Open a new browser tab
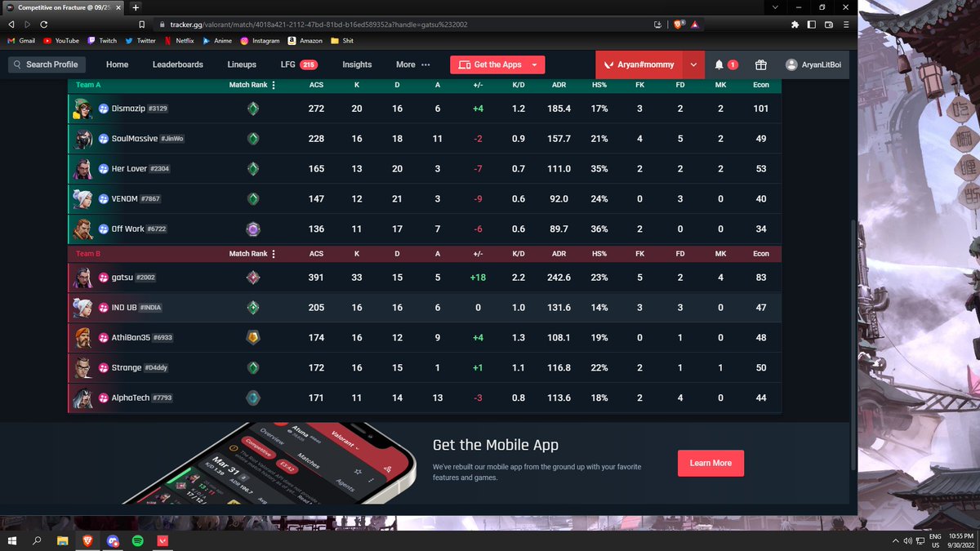 point(136,7)
